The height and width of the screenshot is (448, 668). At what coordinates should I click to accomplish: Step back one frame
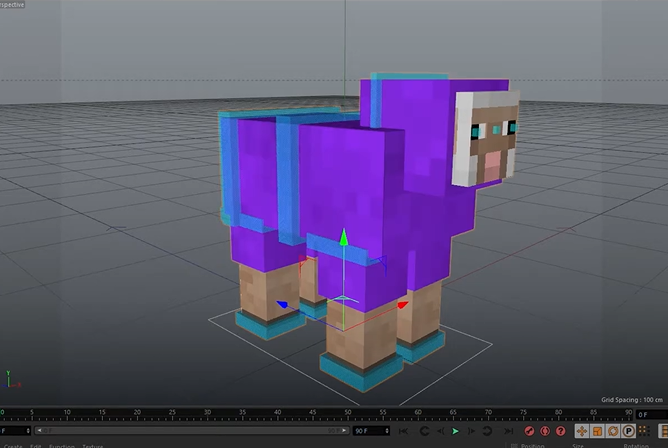(441, 431)
